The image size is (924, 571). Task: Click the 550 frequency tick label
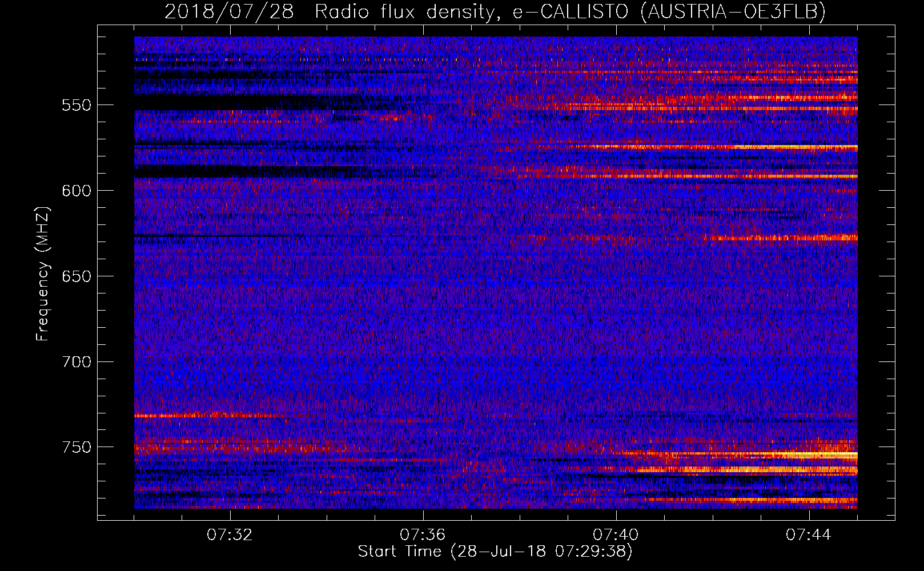[x=77, y=105]
